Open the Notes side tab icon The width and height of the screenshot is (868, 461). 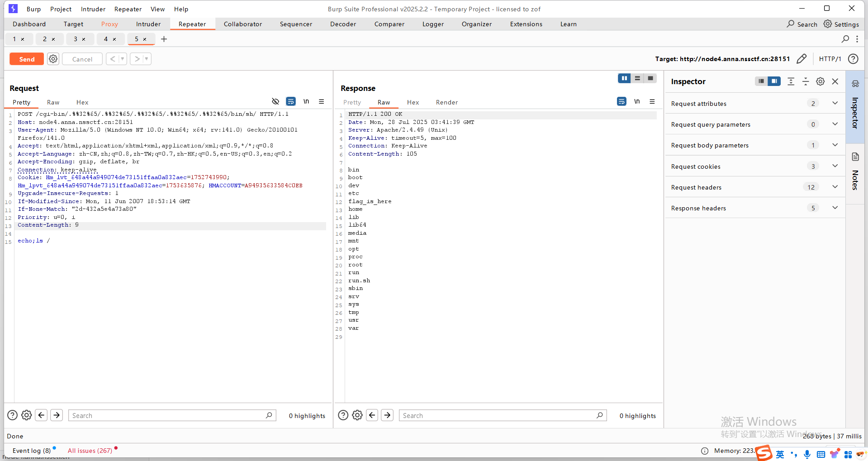click(855, 157)
